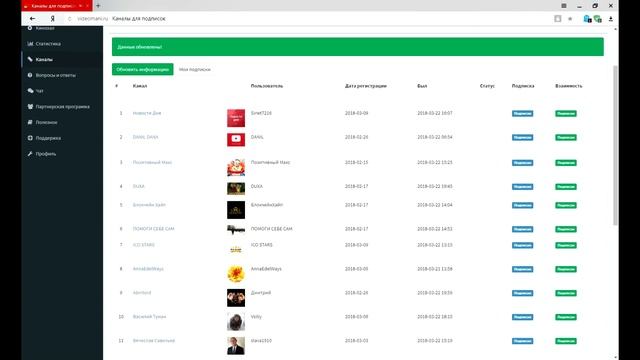
Task: Open the AnnaEdelWays channel link
Action: pyautogui.click(x=148, y=269)
